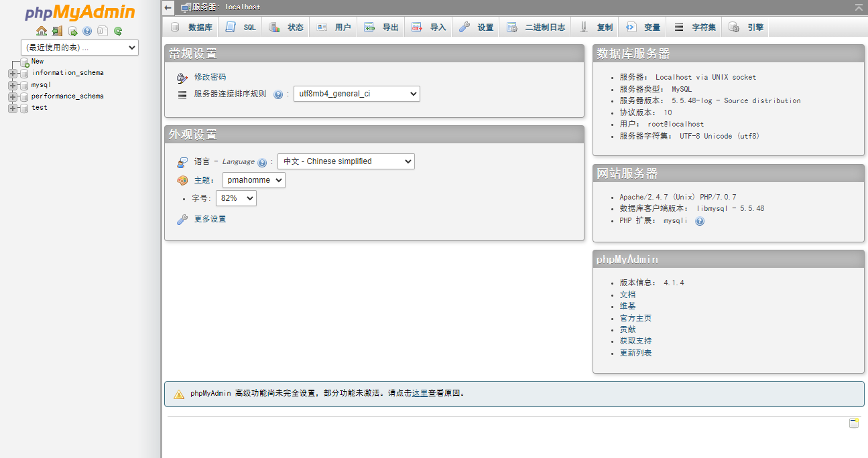Image resolution: width=868 pixels, height=458 pixels.
Task: Select the performance_schema database name
Action: (x=68, y=96)
